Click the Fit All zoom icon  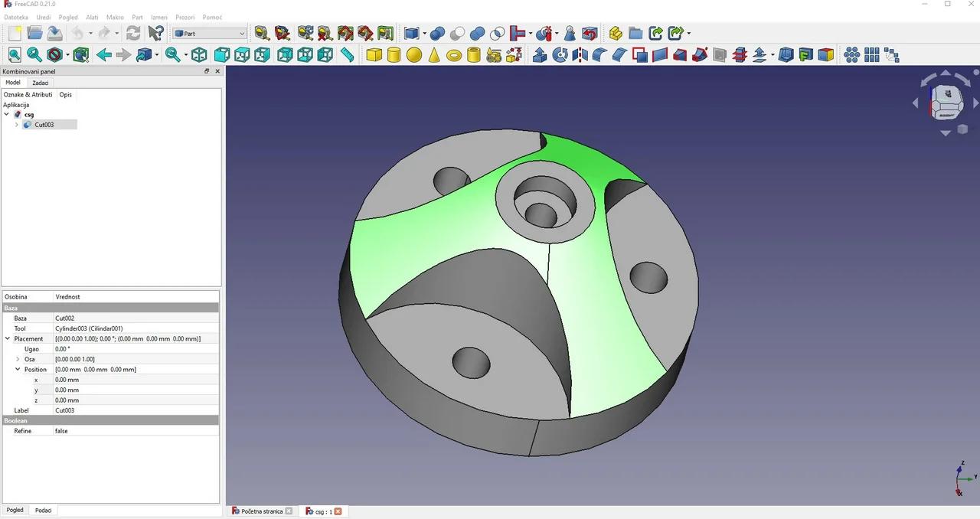14,54
